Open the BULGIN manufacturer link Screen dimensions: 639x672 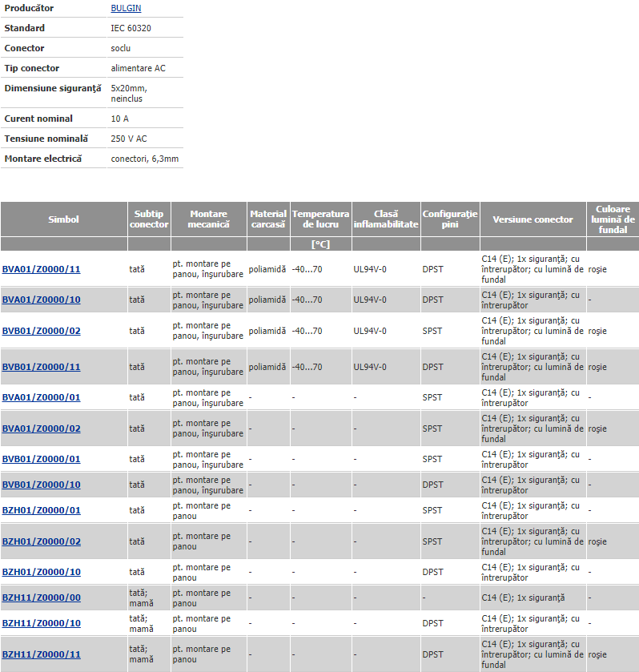point(126,8)
